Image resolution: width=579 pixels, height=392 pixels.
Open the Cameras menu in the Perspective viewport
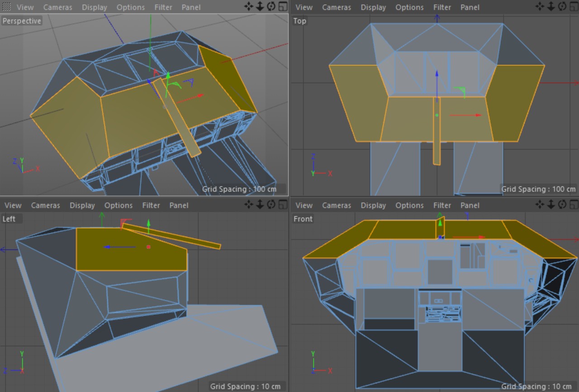(57, 7)
